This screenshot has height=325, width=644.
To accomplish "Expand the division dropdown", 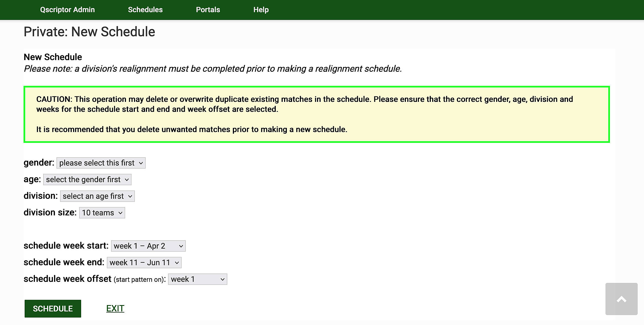I will (97, 196).
